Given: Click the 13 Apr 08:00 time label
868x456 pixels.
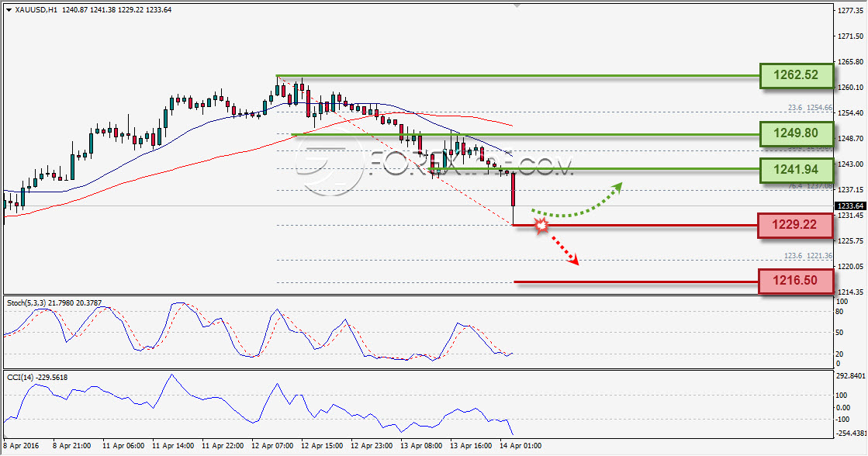Looking at the screenshot, I should pyautogui.click(x=421, y=445).
